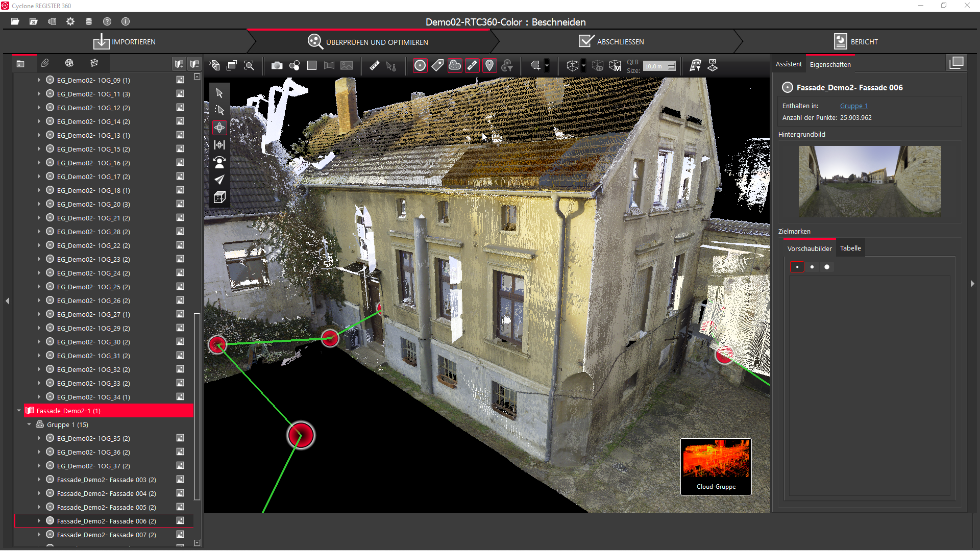Collapse the Fassade_Demo2-1 tree node
Viewport: 980px width, 551px height.
point(19,411)
